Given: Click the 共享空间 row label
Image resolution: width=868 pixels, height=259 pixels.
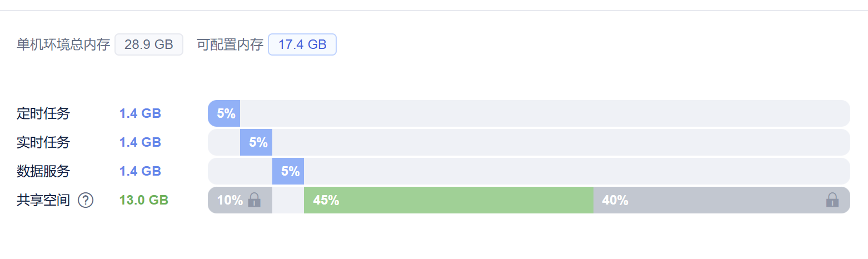Looking at the screenshot, I should click(x=43, y=201).
